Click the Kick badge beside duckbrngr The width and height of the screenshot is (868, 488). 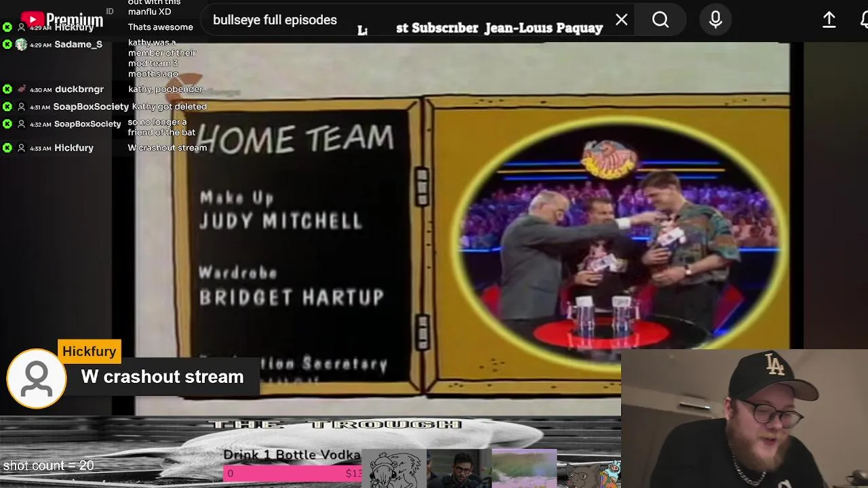7,89
